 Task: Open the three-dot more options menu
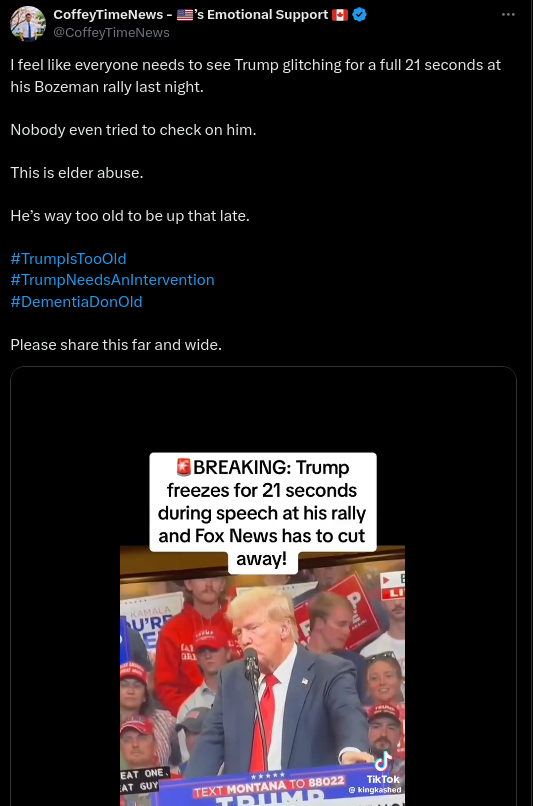[508, 14]
